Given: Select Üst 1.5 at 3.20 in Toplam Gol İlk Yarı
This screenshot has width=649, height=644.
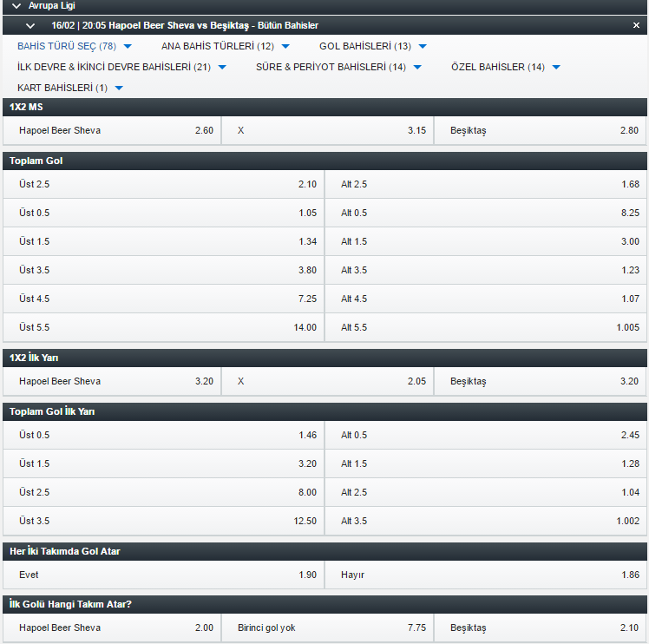Looking at the screenshot, I should tap(163, 463).
